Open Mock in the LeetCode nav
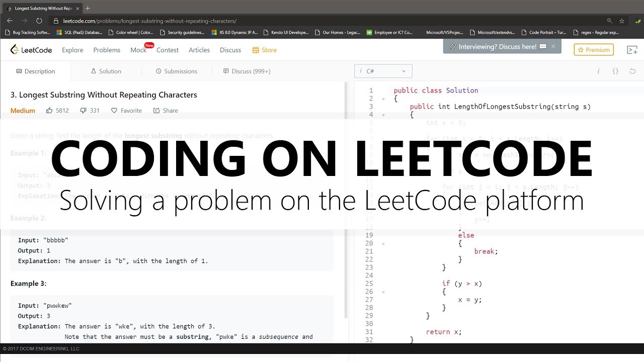 138,50
